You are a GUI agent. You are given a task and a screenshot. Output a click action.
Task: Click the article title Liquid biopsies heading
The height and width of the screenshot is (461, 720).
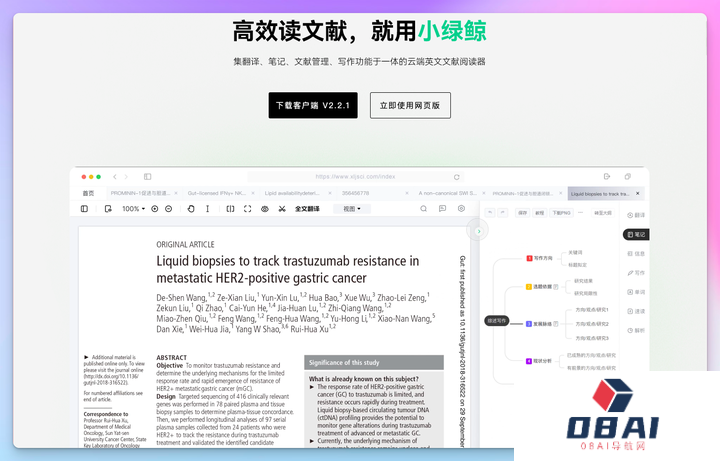click(x=287, y=270)
